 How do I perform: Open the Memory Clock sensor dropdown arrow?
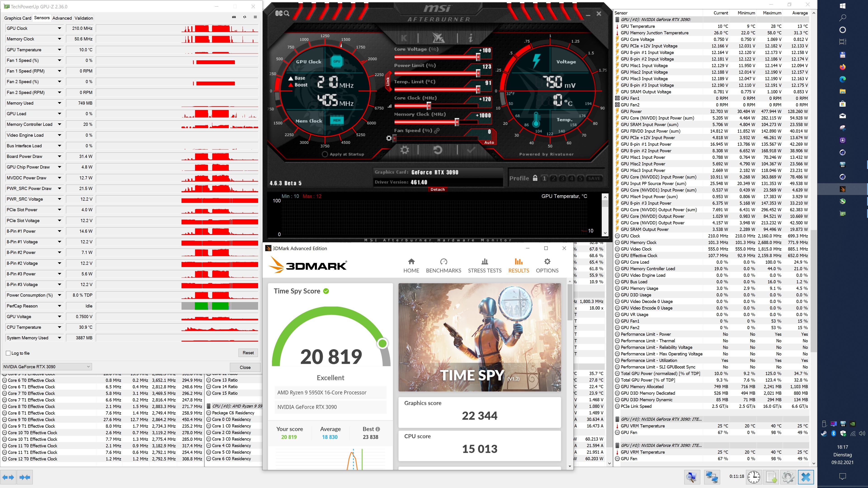(59, 39)
